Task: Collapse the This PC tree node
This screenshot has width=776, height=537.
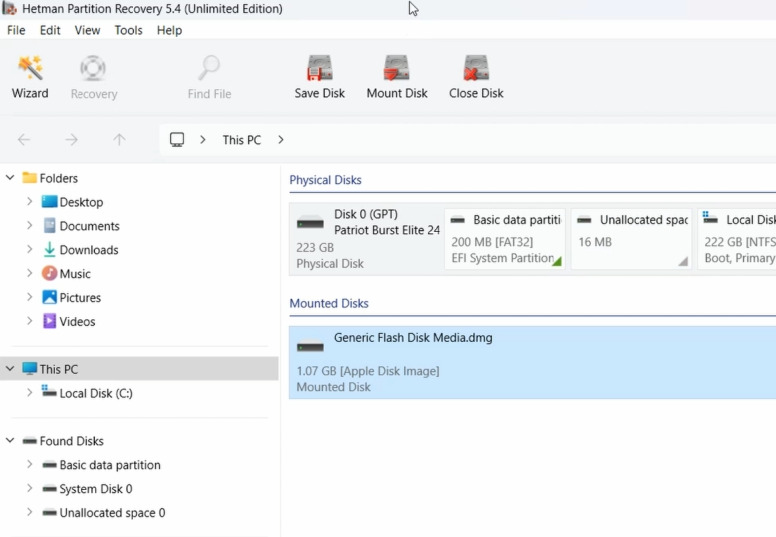Action: (10, 368)
